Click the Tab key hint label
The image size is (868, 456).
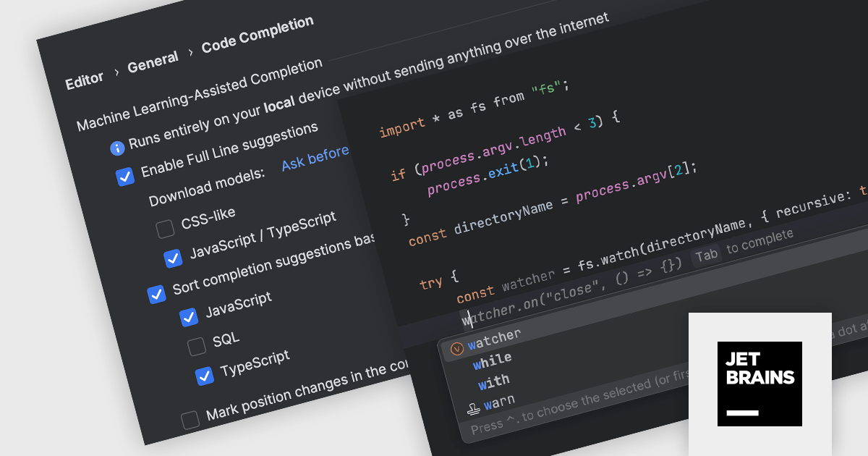coord(706,254)
